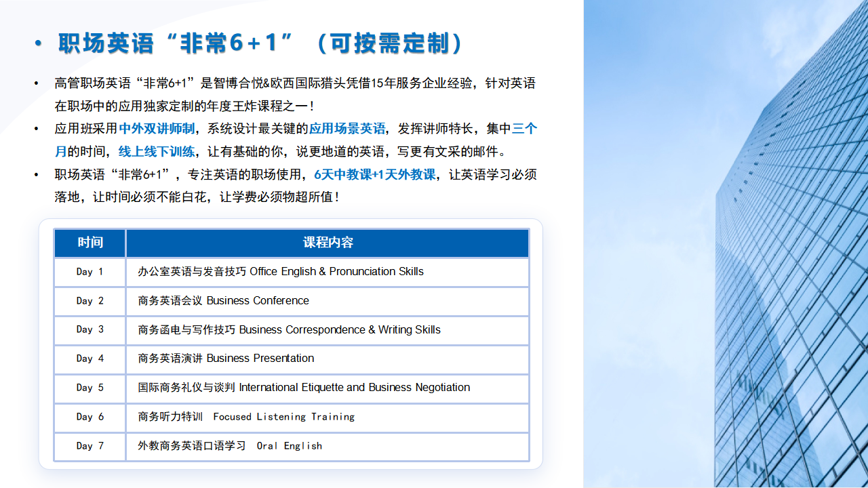The height and width of the screenshot is (488, 868).
Task: Select the Day 2 cell
Action: point(90,301)
